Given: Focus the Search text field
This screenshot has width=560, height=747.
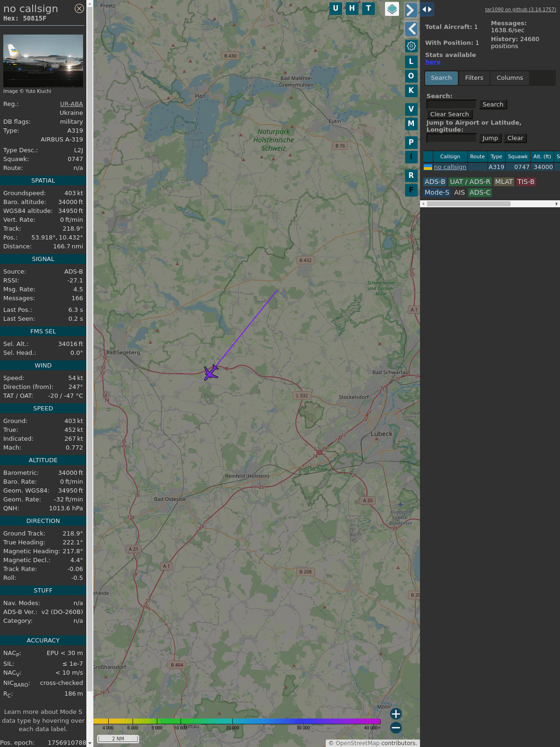Looking at the screenshot, I should 451,105.
